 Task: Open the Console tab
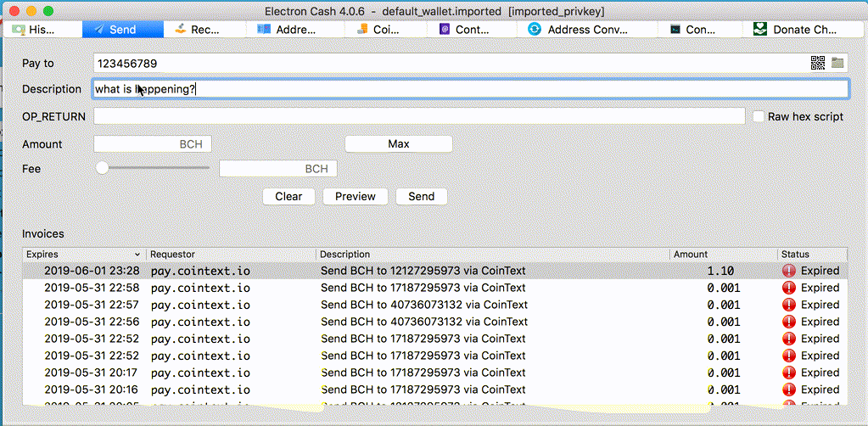pyautogui.click(x=701, y=30)
